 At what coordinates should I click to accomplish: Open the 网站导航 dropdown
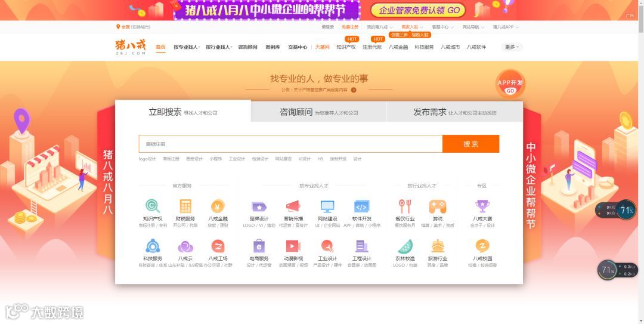pyautogui.click(x=473, y=27)
